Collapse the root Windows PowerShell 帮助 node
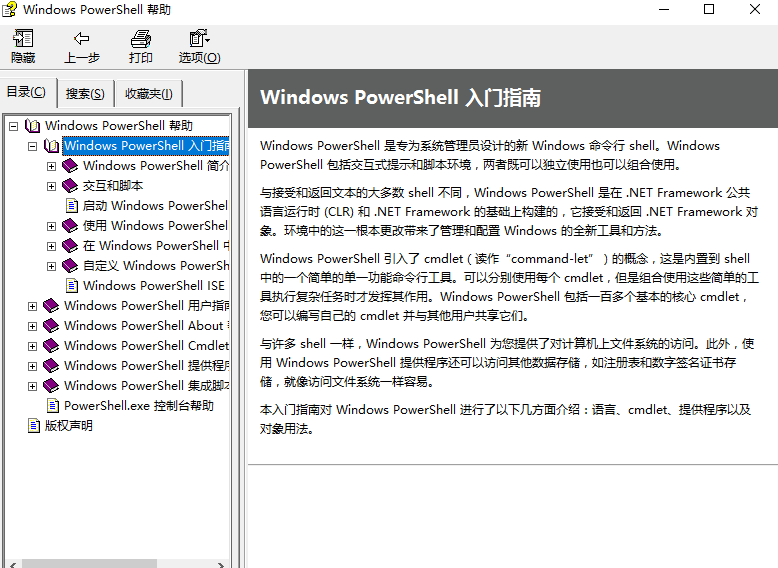The image size is (778, 568). click(14, 126)
